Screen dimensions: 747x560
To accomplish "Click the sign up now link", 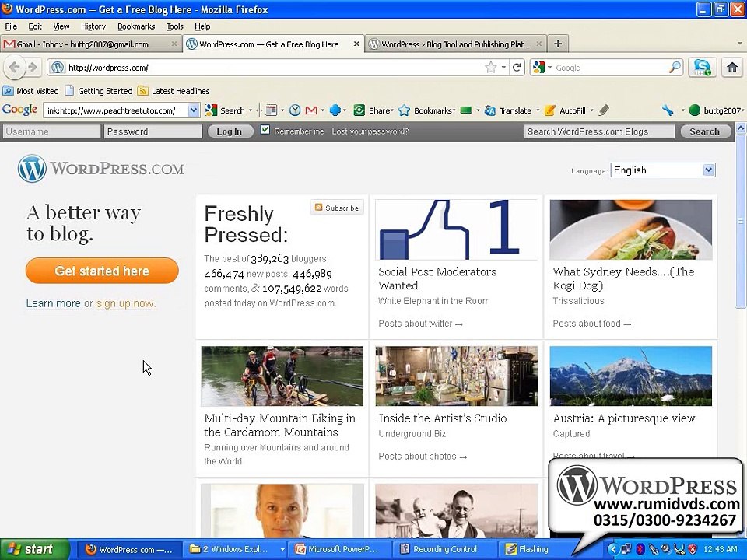I will click(x=126, y=303).
